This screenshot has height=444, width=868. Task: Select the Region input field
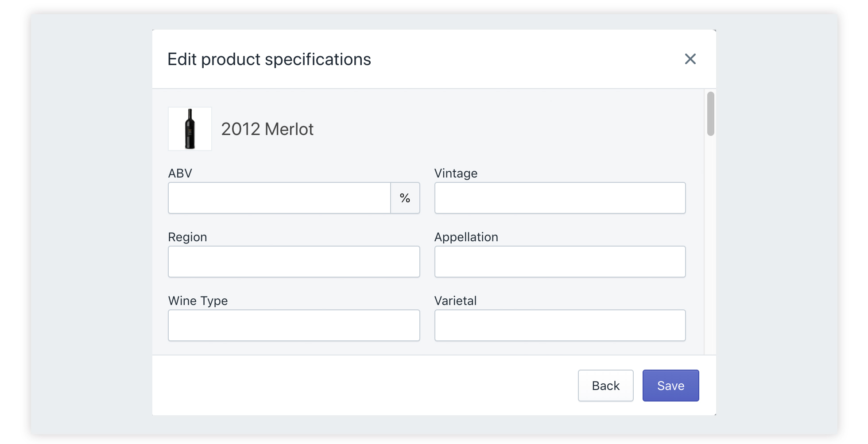tap(294, 262)
